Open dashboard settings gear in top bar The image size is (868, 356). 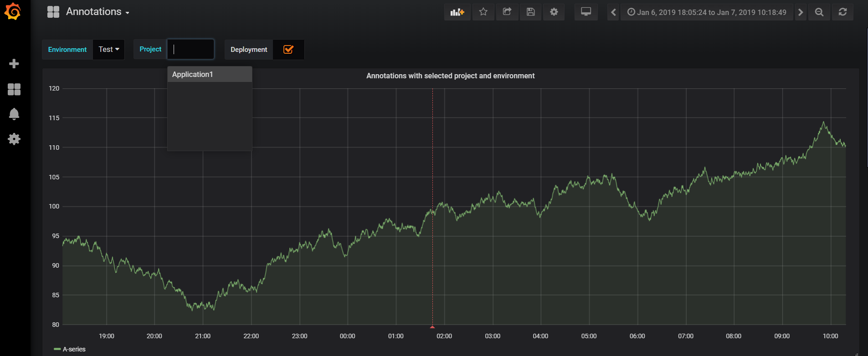coord(554,12)
